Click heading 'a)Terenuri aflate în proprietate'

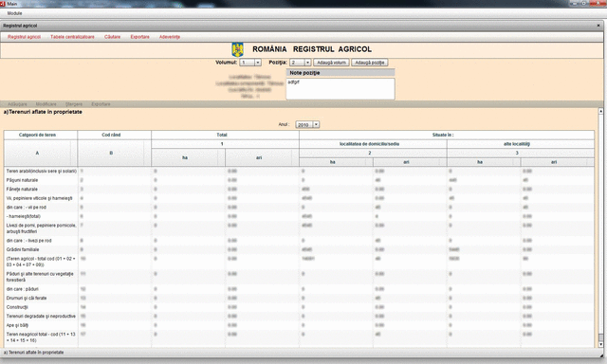43,112
